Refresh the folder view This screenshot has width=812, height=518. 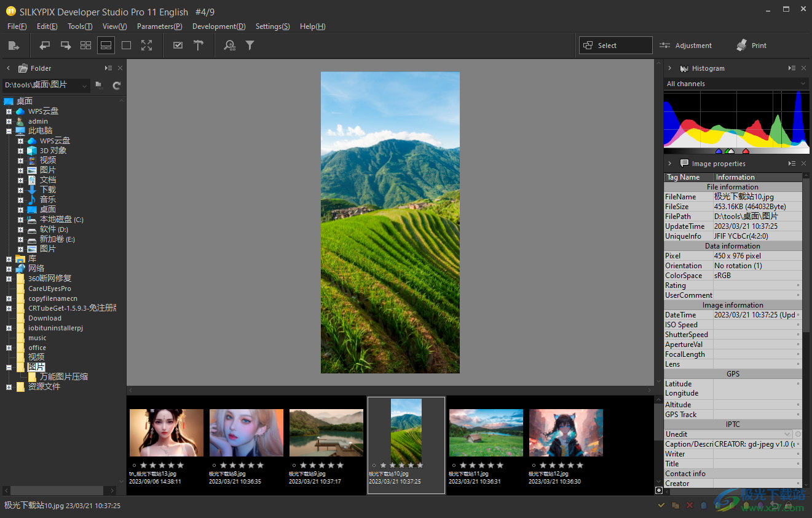tap(116, 86)
